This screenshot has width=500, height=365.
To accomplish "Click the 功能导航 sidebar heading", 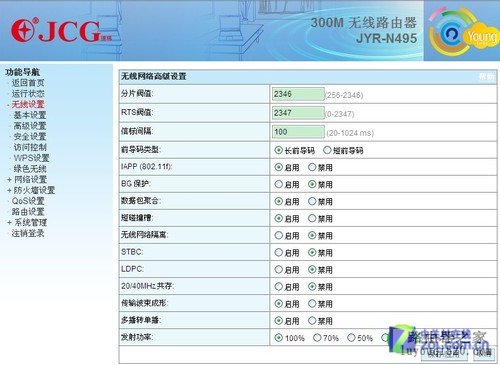I will click(x=22, y=72).
